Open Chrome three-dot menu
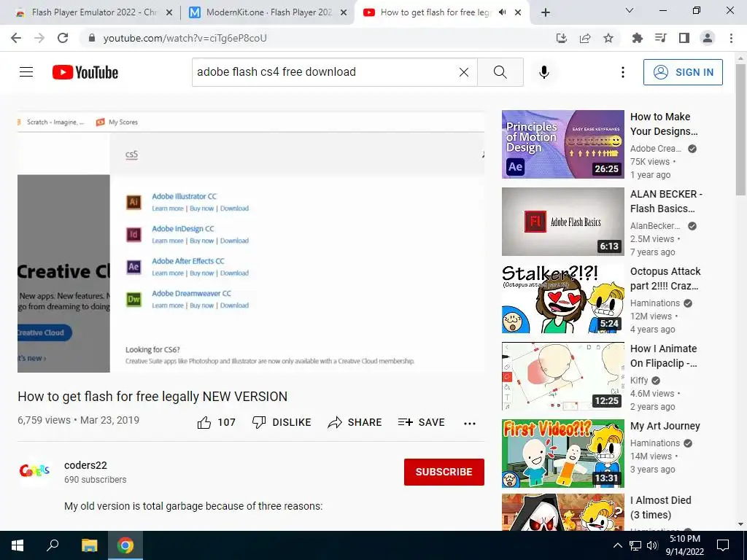The width and height of the screenshot is (747, 560). pos(731,38)
